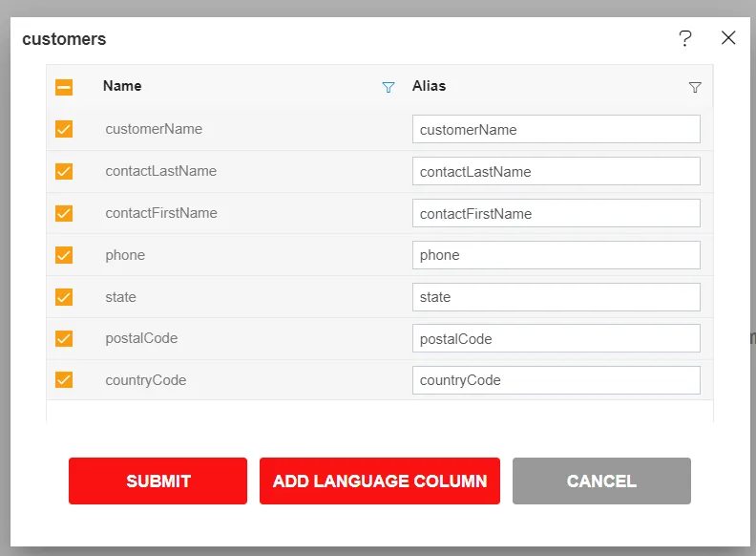Uncheck the customerName checkbox
The width and height of the screenshot is (756, 556).
[x=64, y=129]
